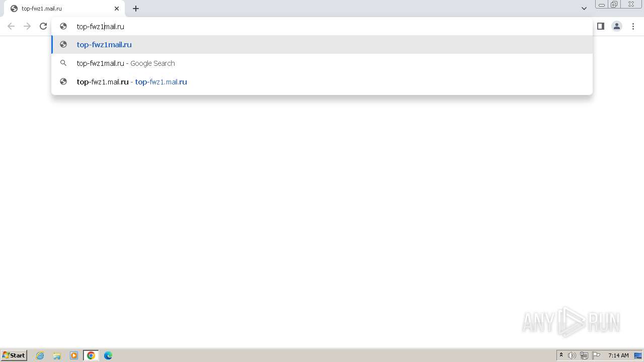Screen dimensions: 644x362
Task: Open Windows Media Player from taskbar
Action: click(x=74, y=355)
